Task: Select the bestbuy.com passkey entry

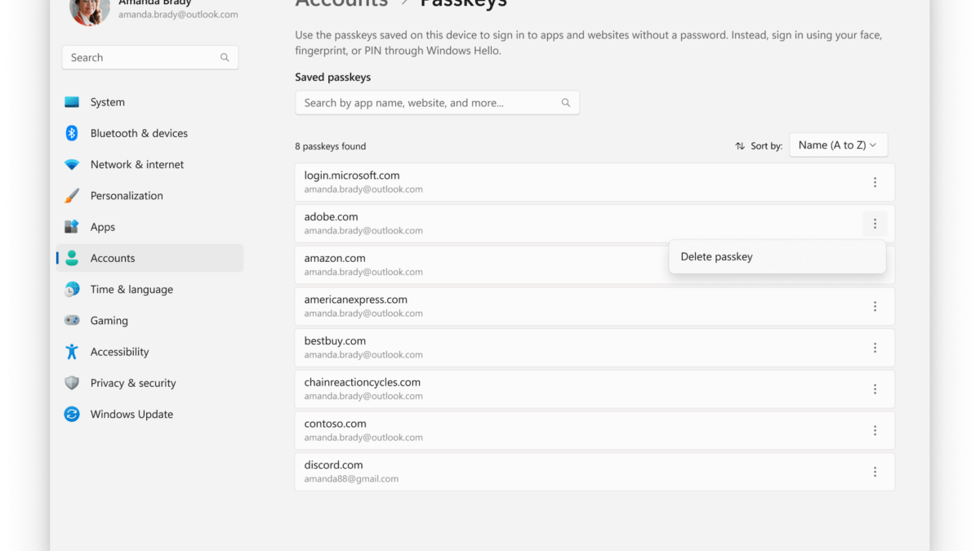Action: point(595,348)
